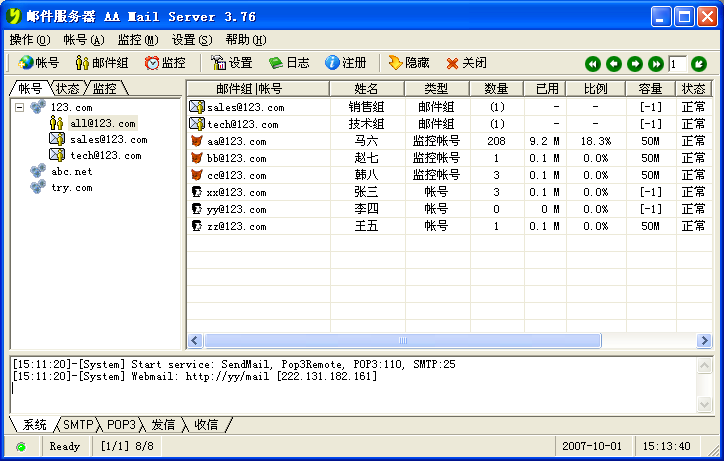
Task: Collapse the 123.com domain tree node
Action: click(19, 108)
